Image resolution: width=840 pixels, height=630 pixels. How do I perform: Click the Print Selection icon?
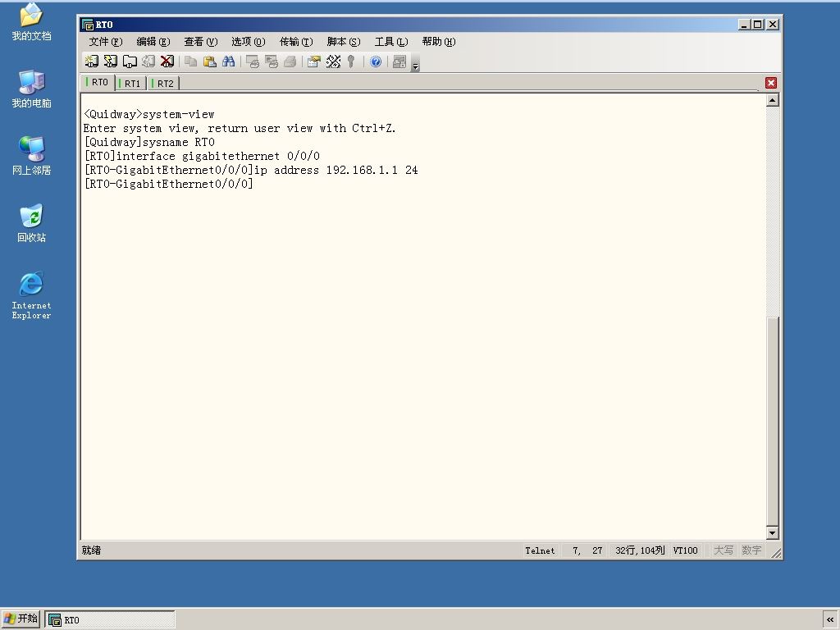click(271, 62)
